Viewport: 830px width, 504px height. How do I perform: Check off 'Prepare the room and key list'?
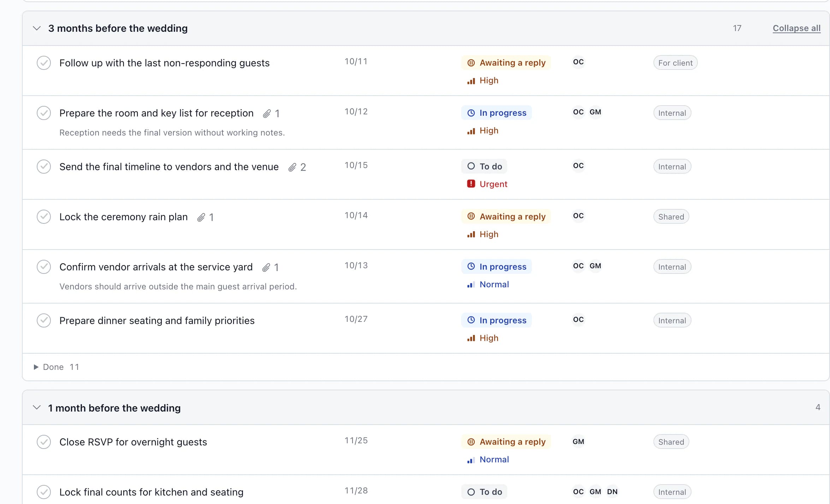tap(44, 113)
